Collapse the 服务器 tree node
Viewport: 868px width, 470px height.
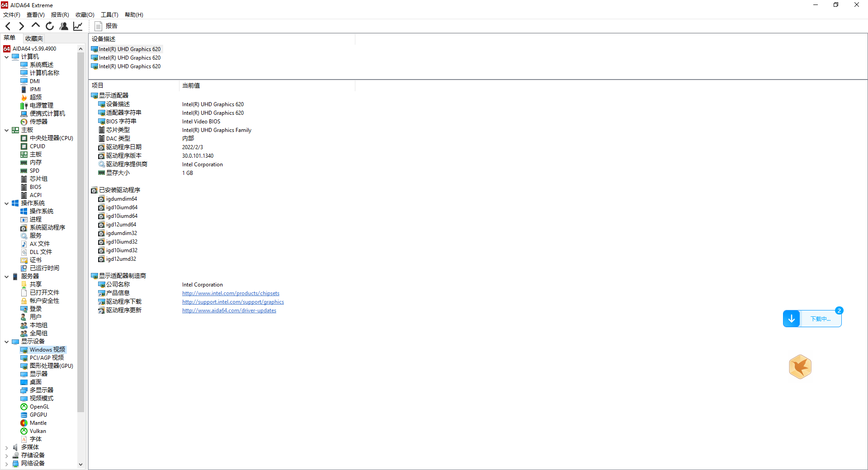(x=6, y=277)
